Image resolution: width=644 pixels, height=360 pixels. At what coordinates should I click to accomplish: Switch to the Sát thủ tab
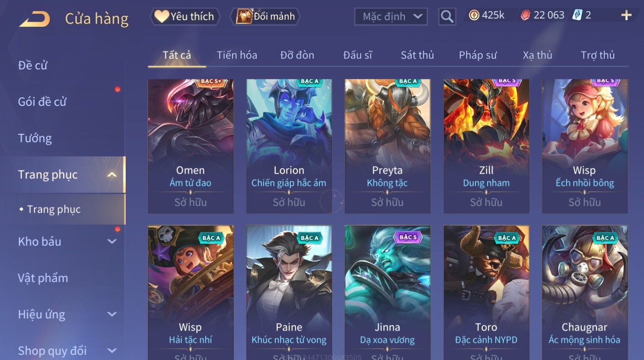click(x=417, y=55)
